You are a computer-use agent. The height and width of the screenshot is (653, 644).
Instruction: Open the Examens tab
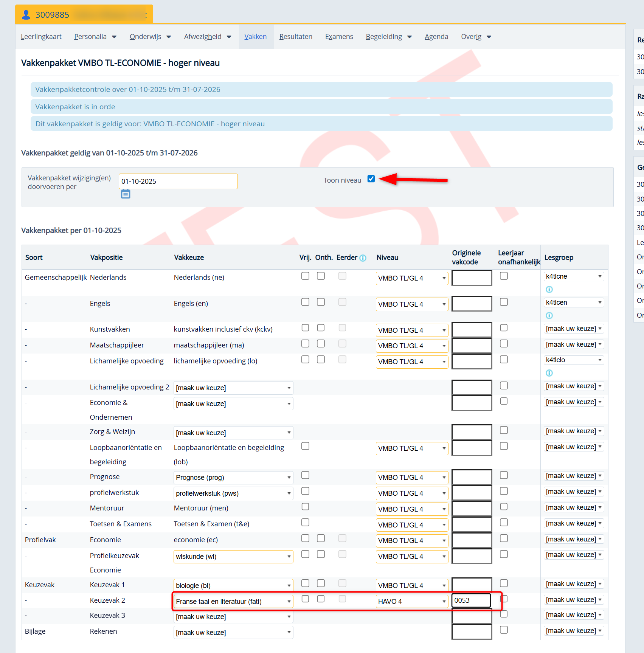coord(339,37)
